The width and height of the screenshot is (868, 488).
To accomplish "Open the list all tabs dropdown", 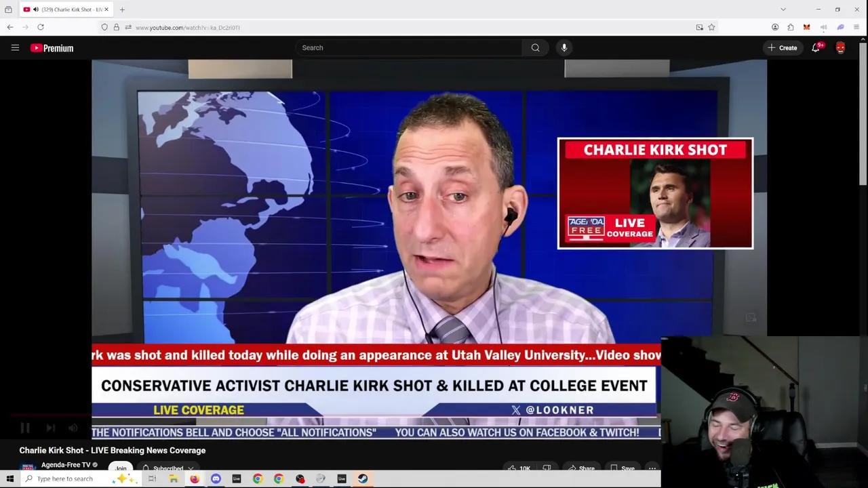I will click(783, 9).
